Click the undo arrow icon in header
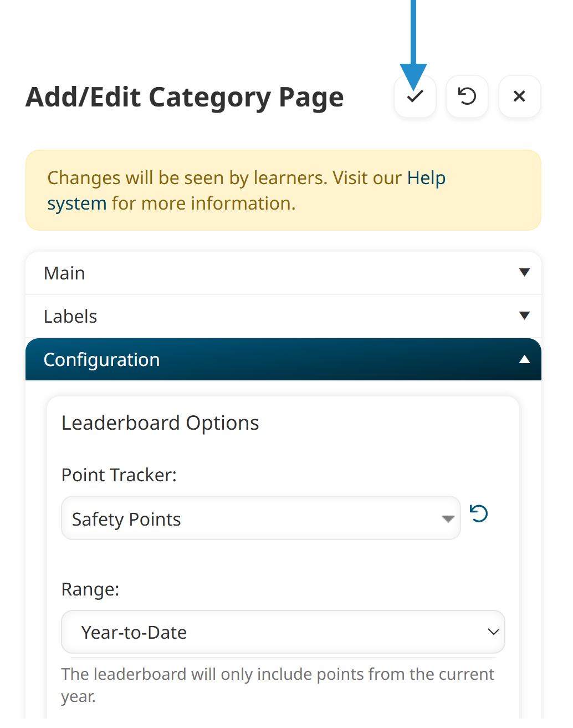Viewport: 573px width, 728px height. (467, 96)
